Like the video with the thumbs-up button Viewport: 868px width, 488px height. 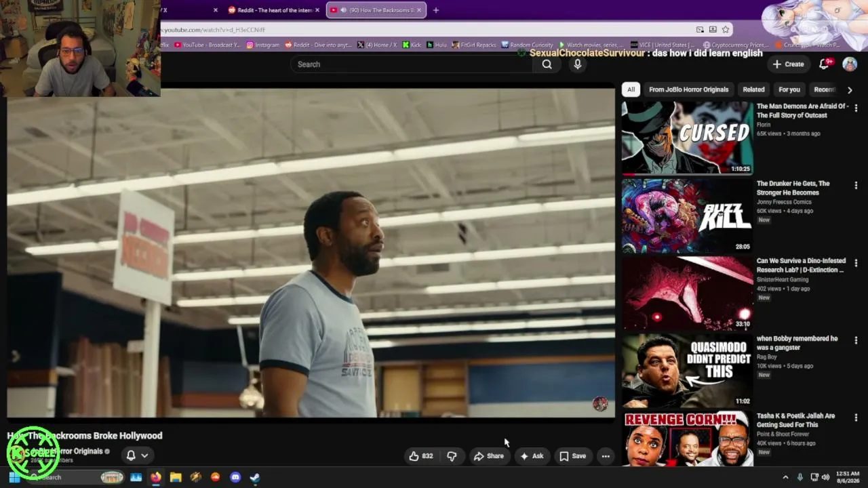click(x=420, y=456)
